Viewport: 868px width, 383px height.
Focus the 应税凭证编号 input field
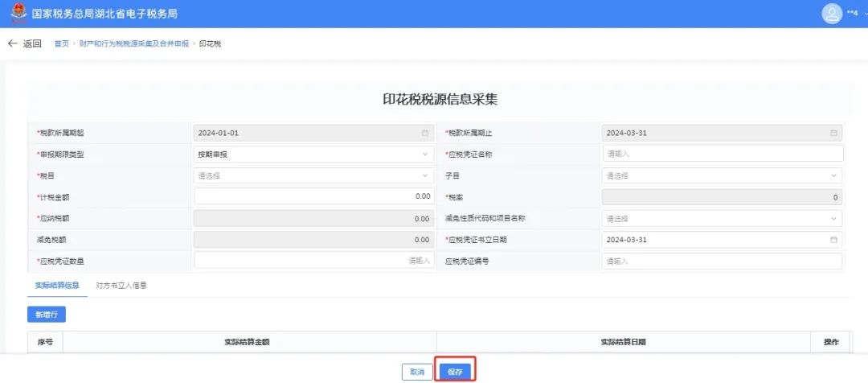pos(723,261)
